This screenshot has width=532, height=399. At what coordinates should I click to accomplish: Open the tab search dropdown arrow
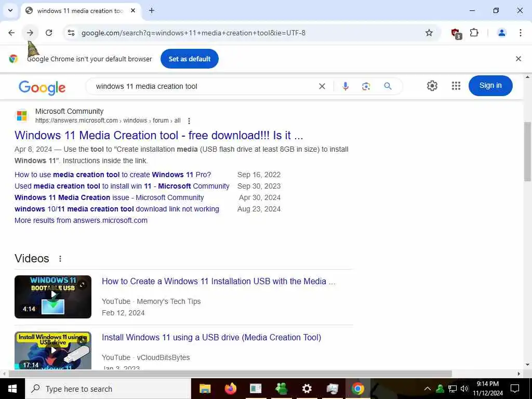click(x=10, y=10)
